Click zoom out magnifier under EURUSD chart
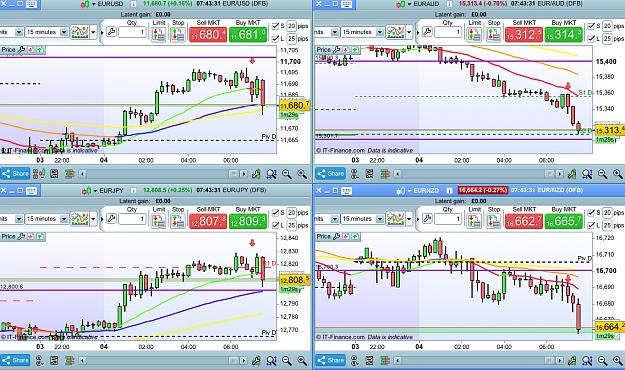The image size is (625, 370). [x=287, y=174]
